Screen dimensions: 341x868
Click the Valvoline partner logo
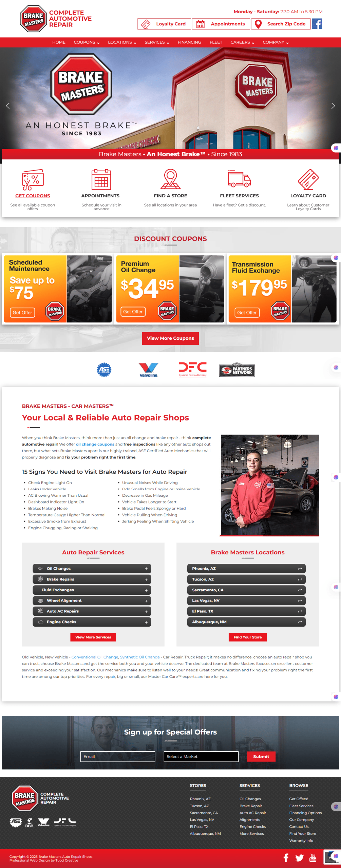149,370
